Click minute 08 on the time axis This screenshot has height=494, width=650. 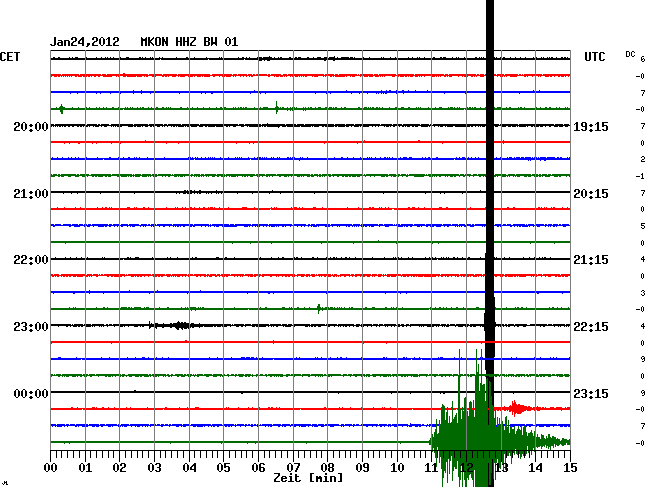tap(327, 468)
